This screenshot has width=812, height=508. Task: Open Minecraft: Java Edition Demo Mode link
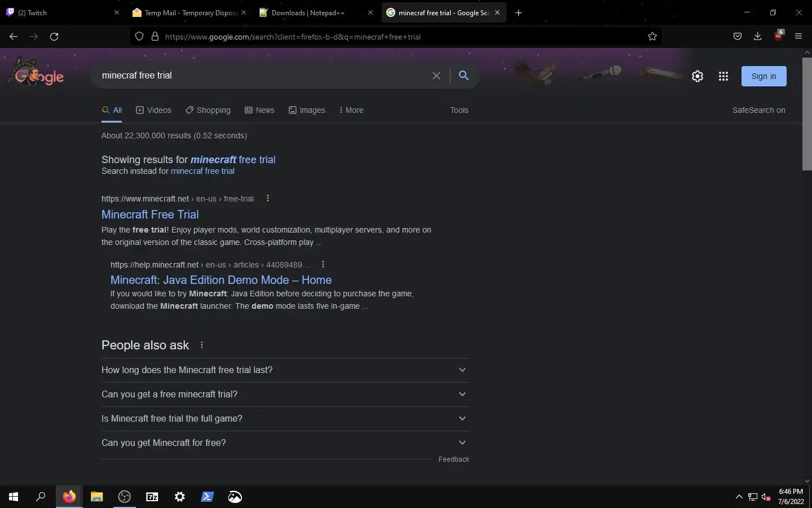(x=221, y=280)
